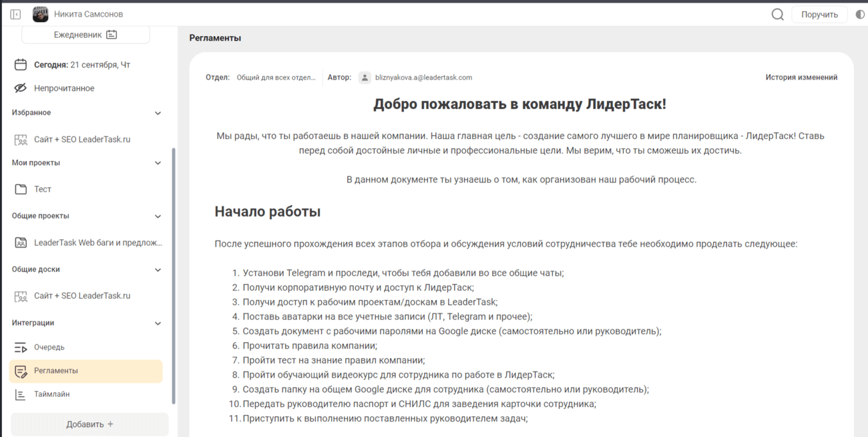This screenshot has height=437, width=868.
Task: Open the search magnifier icon
Action: (777, 14)
